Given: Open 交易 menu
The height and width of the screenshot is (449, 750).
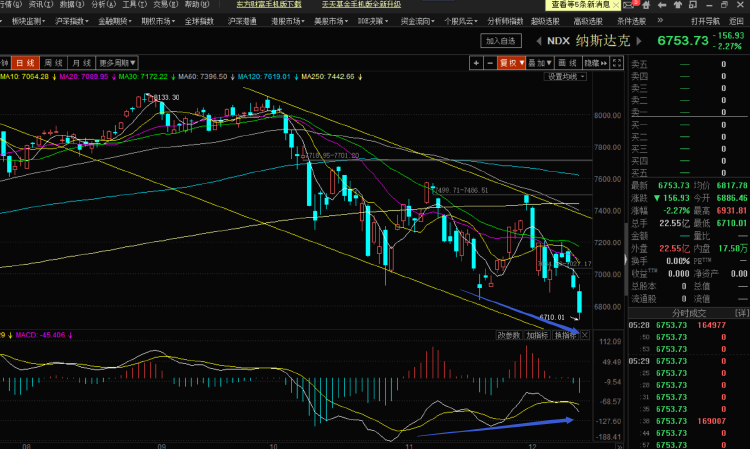Looking at the screenshot, I should point(165,4).
